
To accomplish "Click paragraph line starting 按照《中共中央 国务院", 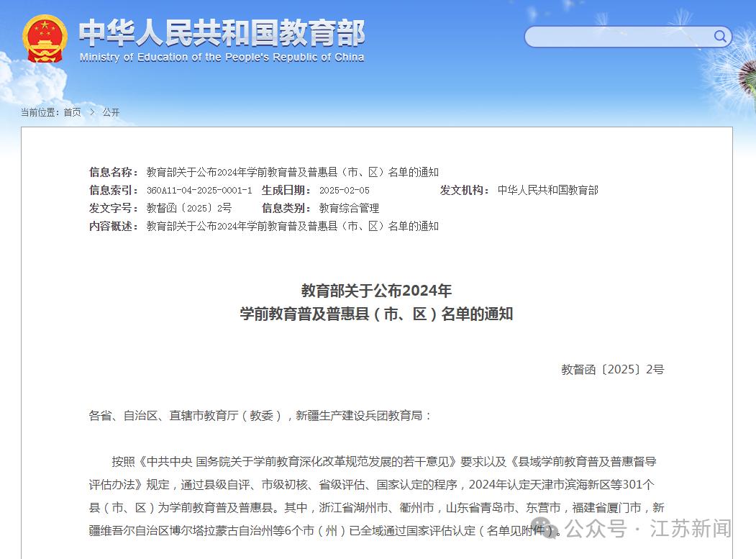I will pos(384,462).
